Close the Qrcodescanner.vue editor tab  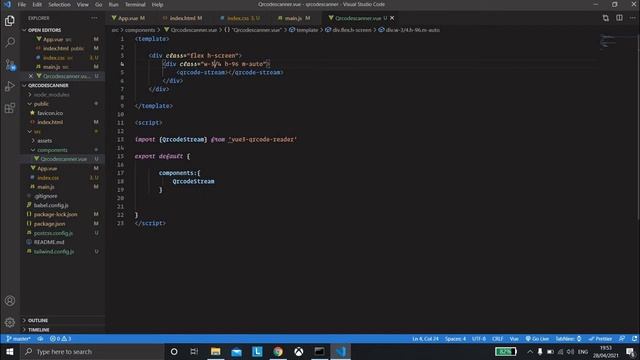tap(392, 18)
